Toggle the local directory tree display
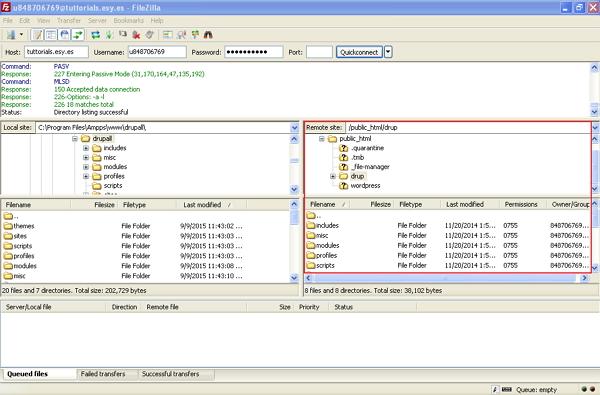Image resolution: width=600 pixels, height=395 pixels. (51, 35)
